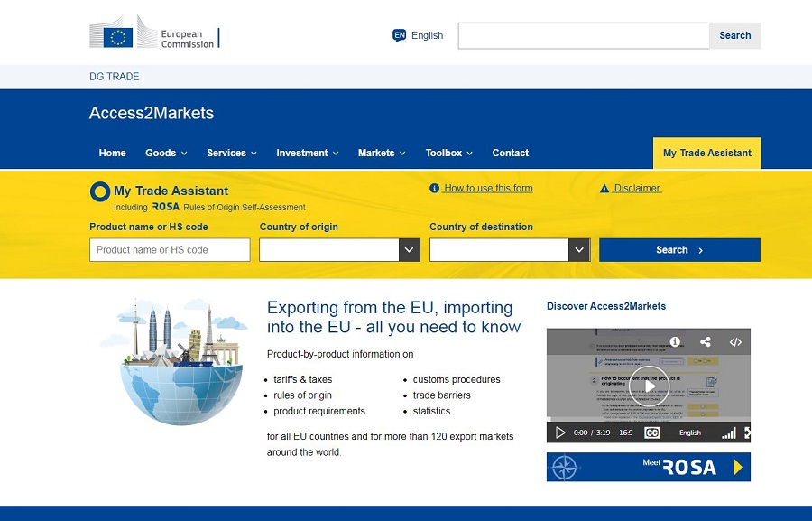Expand the Toolbox menu
Image resolution: width=812 pixels, height=521 pixels.
[448, 154]
